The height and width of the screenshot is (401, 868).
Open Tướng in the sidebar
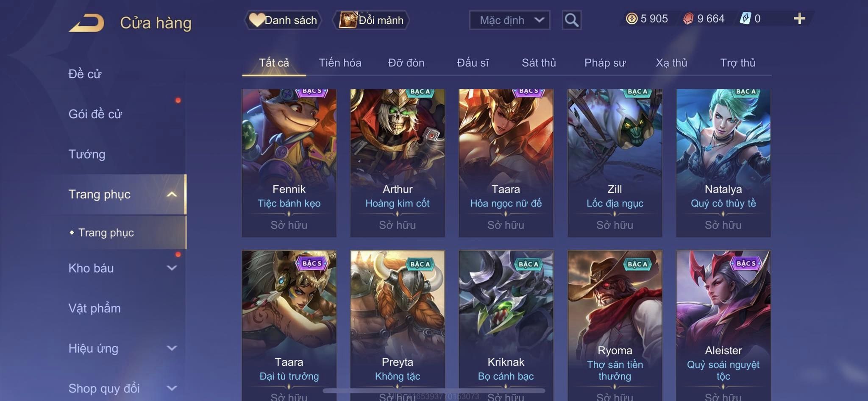click(x=87, y=154)
